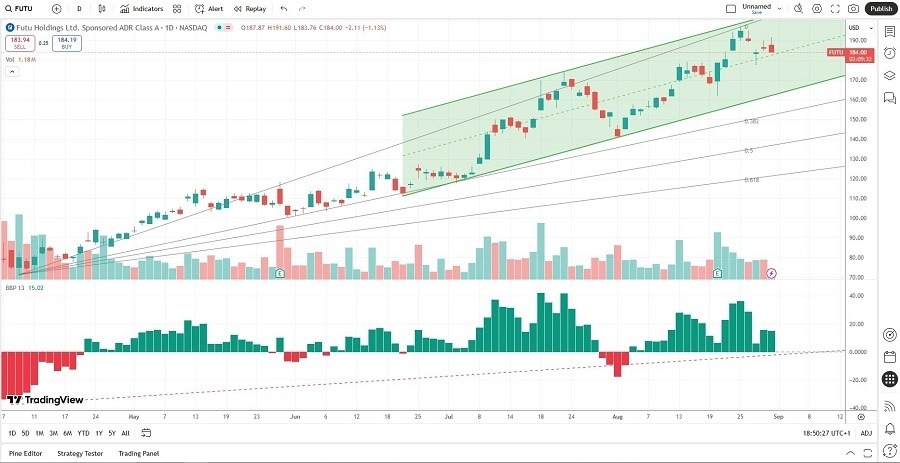Start bar Replay mode
This screenshot has height=463, width=900.
(250, 9)
